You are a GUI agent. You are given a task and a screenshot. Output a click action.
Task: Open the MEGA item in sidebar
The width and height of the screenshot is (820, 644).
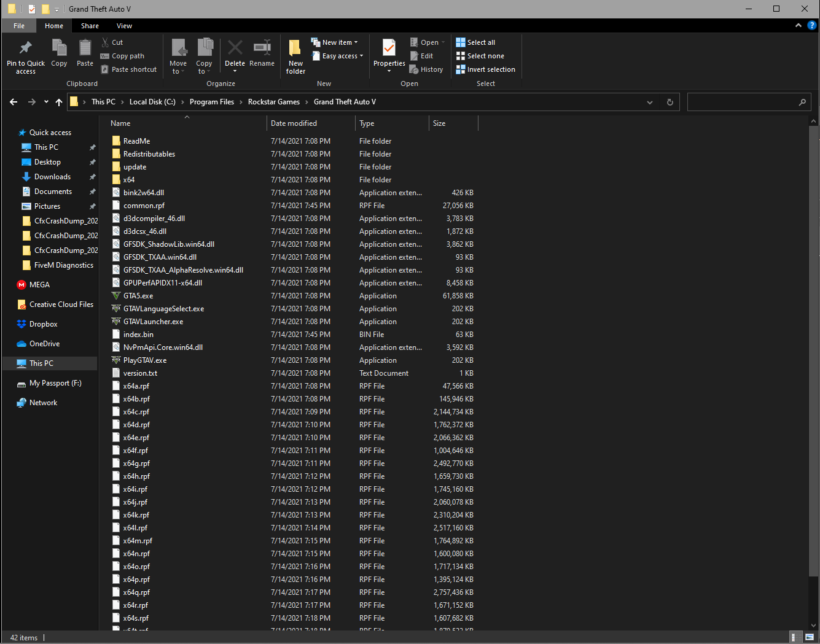(x=39, y=285)
